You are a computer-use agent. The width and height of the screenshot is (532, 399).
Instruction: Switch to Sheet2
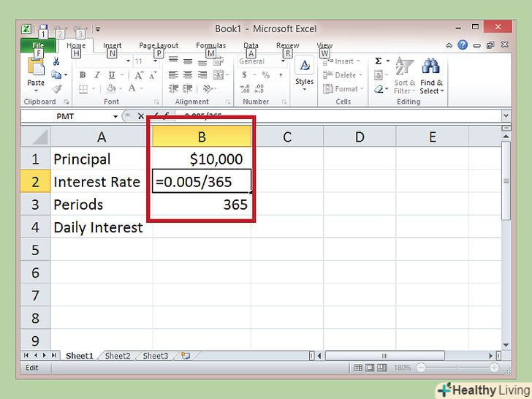pyautogui.click(x=118, y=356)
